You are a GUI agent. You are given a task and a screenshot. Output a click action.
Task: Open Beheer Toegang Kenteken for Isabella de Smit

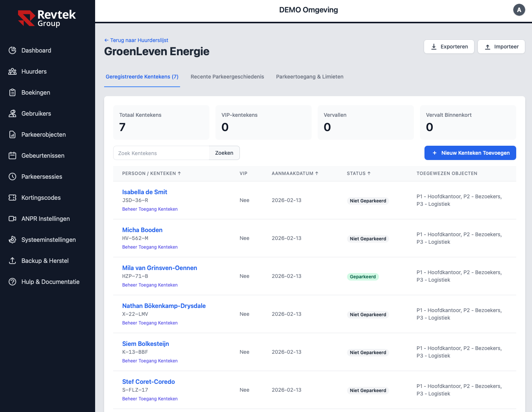click(150, 209)
